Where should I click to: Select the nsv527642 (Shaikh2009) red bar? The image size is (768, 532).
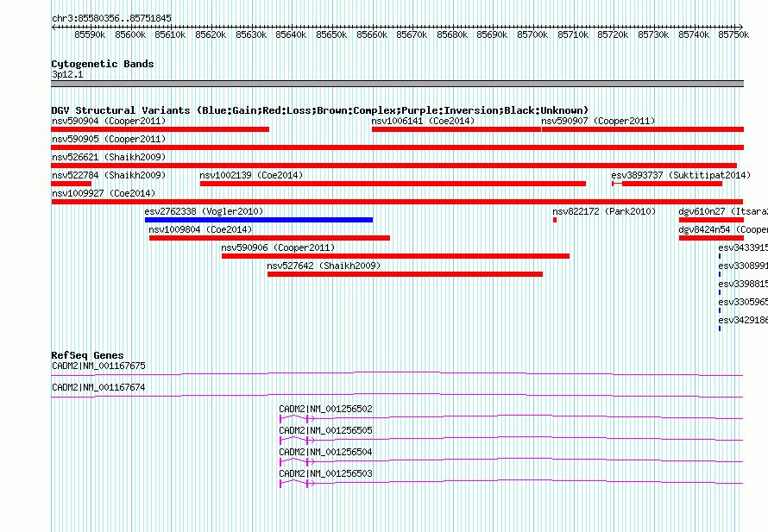pyautogui.click(x=405, y=274)
